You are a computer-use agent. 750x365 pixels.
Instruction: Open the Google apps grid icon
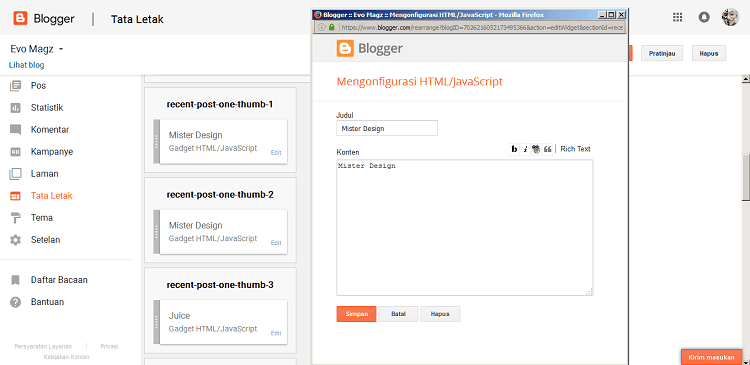pyautogui.click(x=677, y=17)
